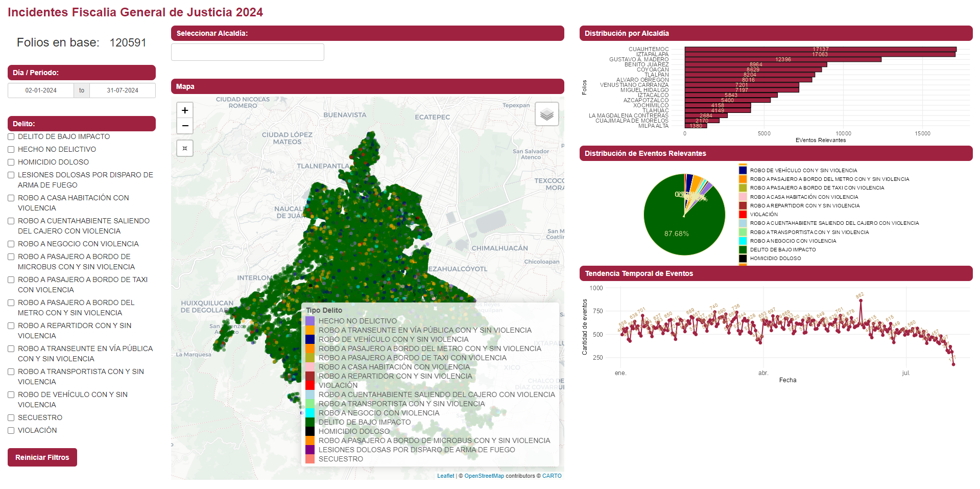Enable the SECUESTRO checkbox
This screenshot has width=980, height=489.
pos(11,418)
